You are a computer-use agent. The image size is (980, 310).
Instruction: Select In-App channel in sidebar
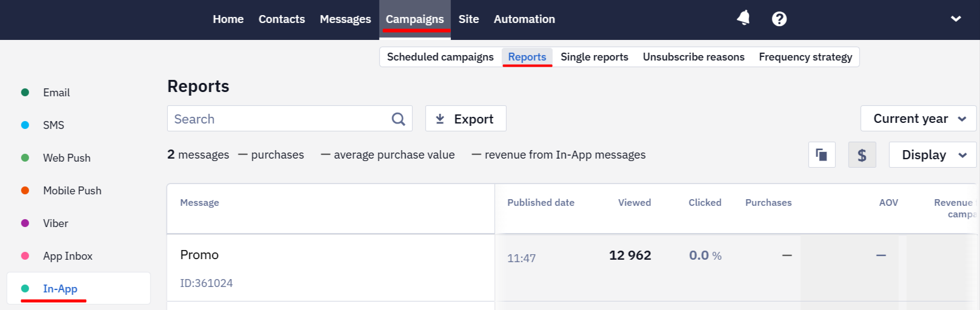click(78, 288)
